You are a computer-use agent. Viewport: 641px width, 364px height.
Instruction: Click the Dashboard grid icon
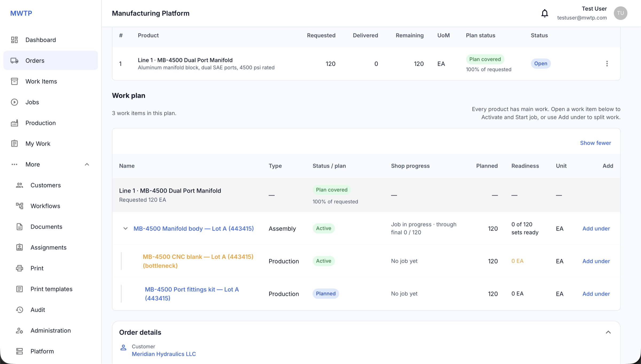(x=14, y=40)
